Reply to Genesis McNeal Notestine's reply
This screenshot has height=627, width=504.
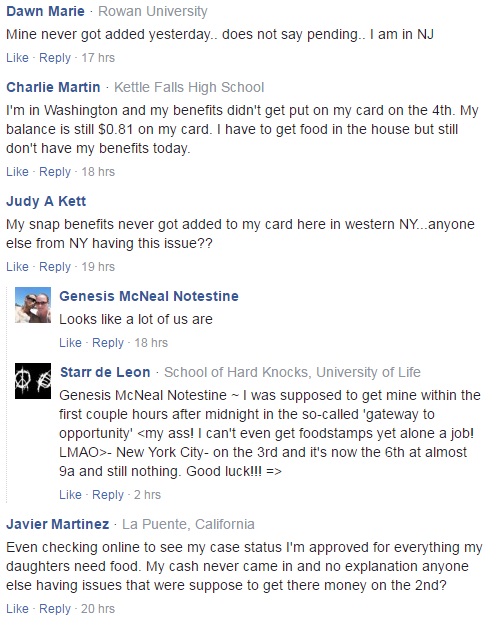point(108,343)
